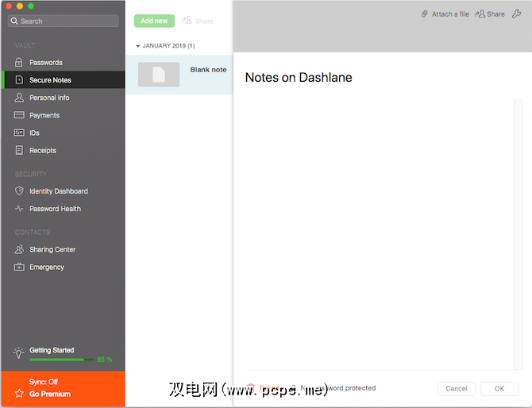Click the note body text area
This screenshot has width=532, height=408.
380,234
